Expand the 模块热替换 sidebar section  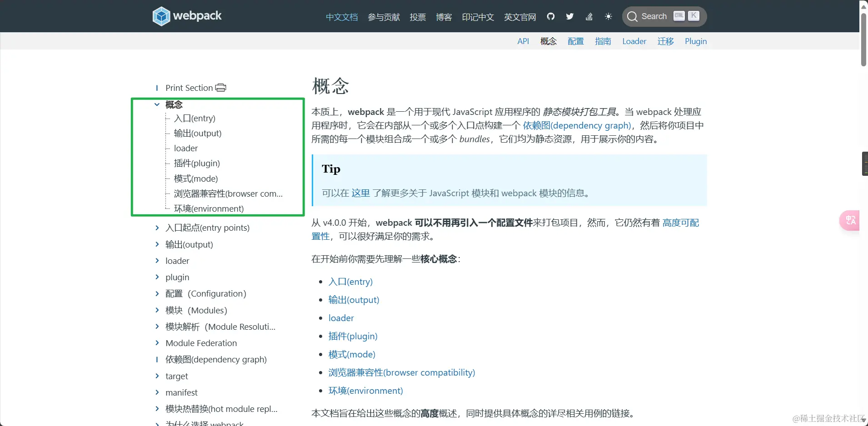pos(157,409)
